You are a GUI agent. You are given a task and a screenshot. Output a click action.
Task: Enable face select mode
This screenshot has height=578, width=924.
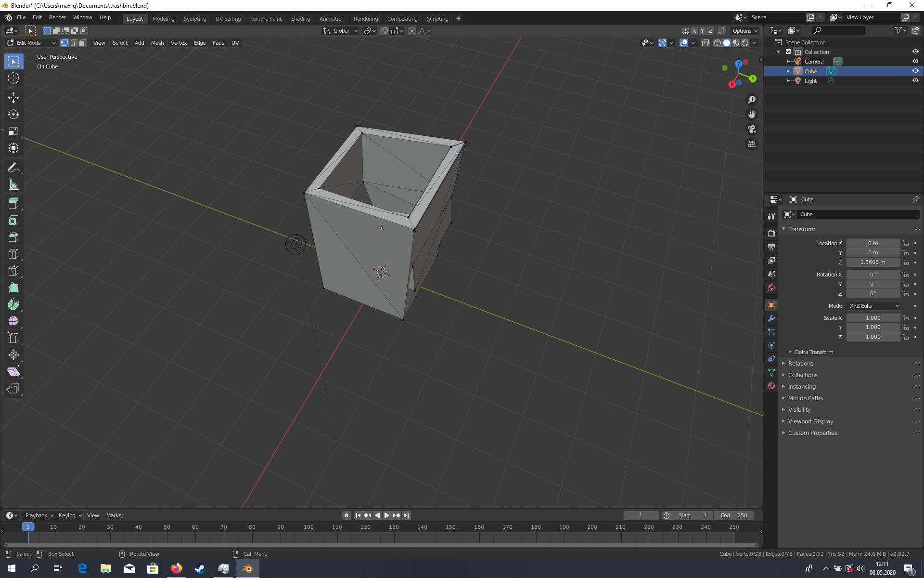click(x=83, y=43)
